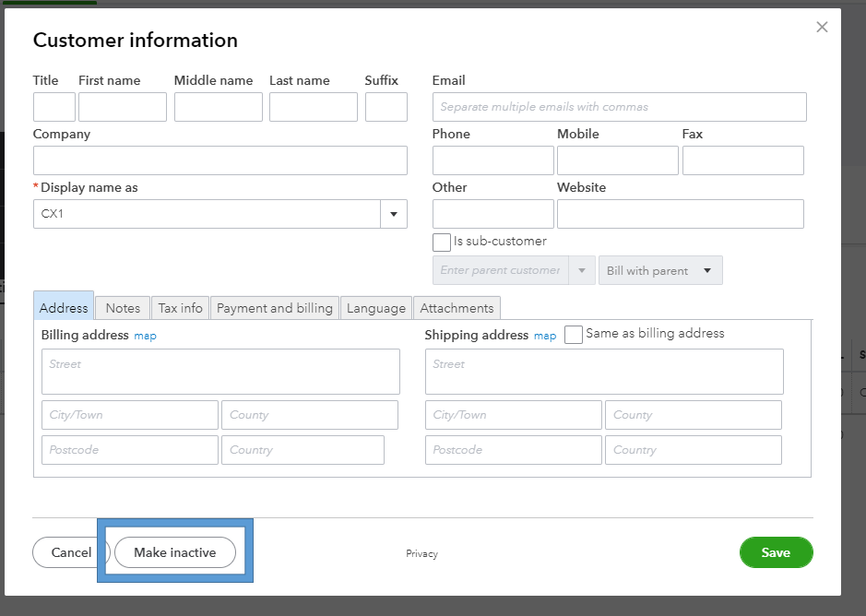
Task: Show the Attachments tab
Action: (457, 308)
